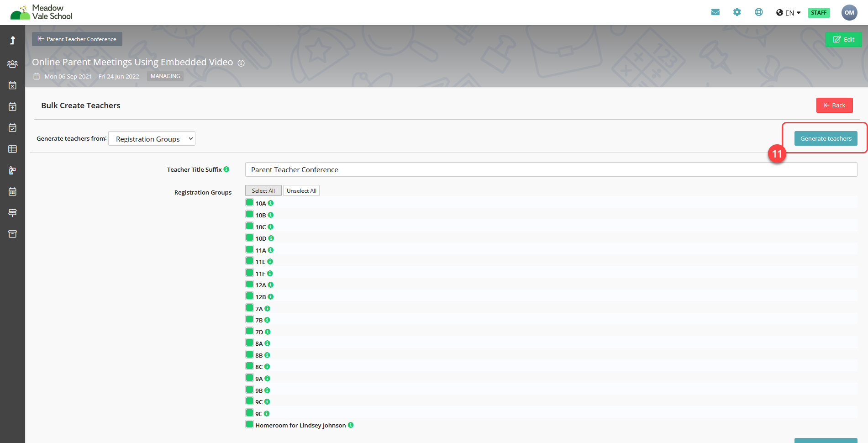
Task: Click the Generate teachers button
Action: 826,138
